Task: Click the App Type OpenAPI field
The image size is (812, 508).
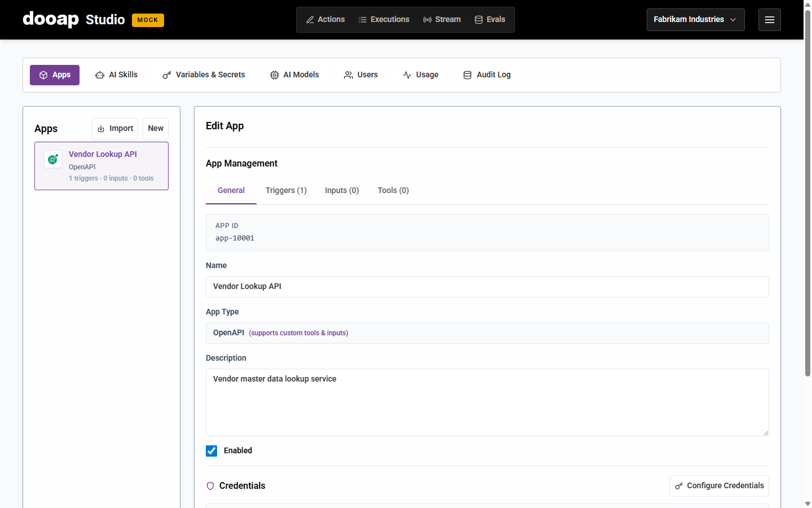Action: coord(487,333)
